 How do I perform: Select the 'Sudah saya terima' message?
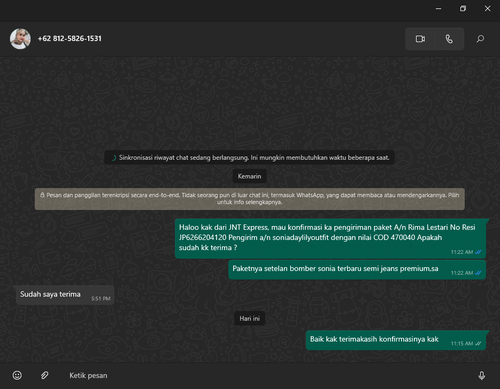65,295
